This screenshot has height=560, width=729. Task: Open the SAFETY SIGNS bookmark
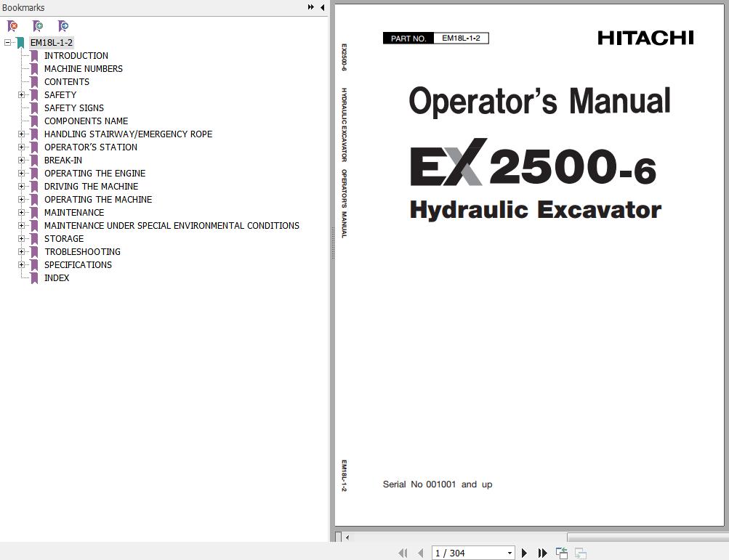pos(74,107)
